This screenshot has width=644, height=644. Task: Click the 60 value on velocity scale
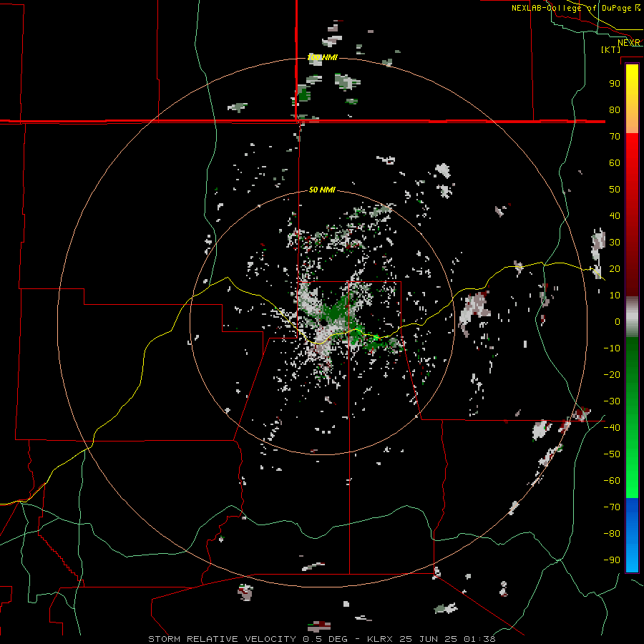tap(615, 163)
